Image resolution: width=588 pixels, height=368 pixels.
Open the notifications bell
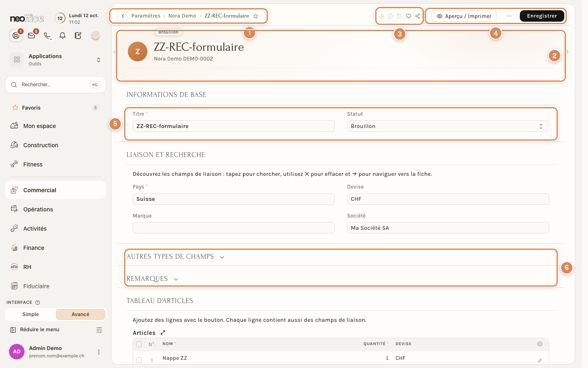62,36
